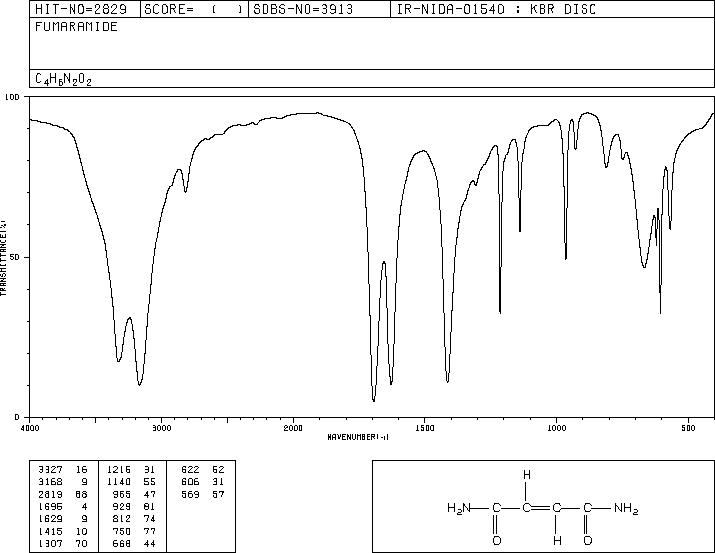Click the 500 wavenumber axis label

pos(688,428)
